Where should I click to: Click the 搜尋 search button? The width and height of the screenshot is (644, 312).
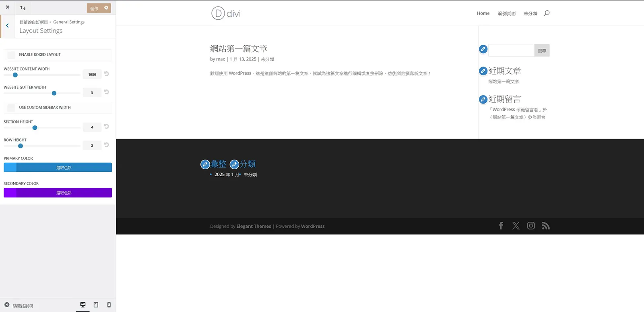[542, 50]
